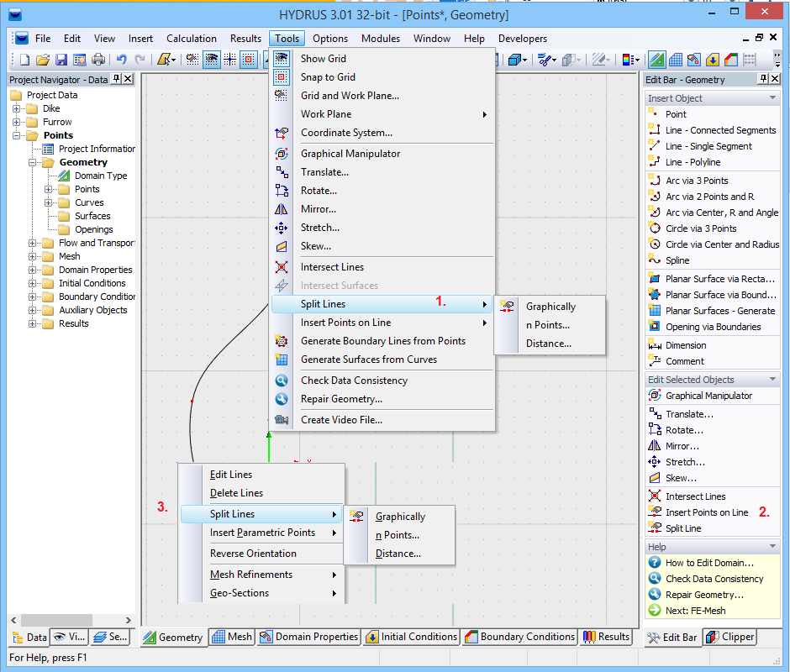Expand the Curves tree node
This screenshot has width=790, height=672.
pos(49,202)
